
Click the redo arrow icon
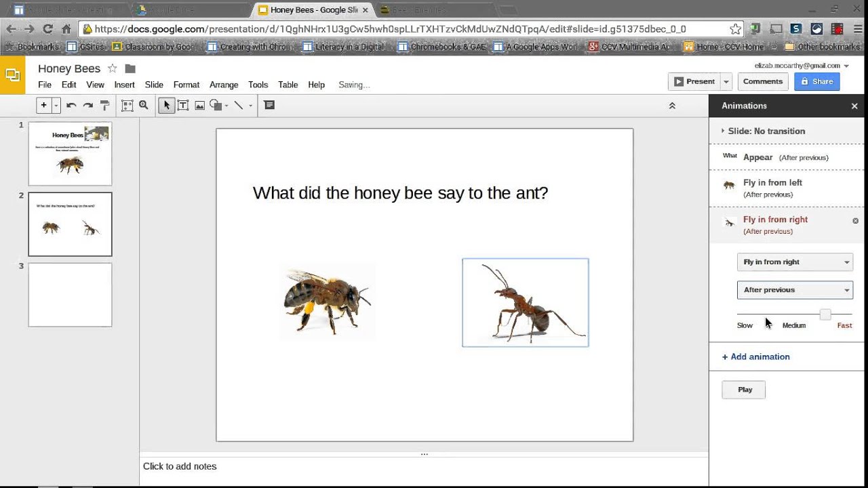coord(88,105)
